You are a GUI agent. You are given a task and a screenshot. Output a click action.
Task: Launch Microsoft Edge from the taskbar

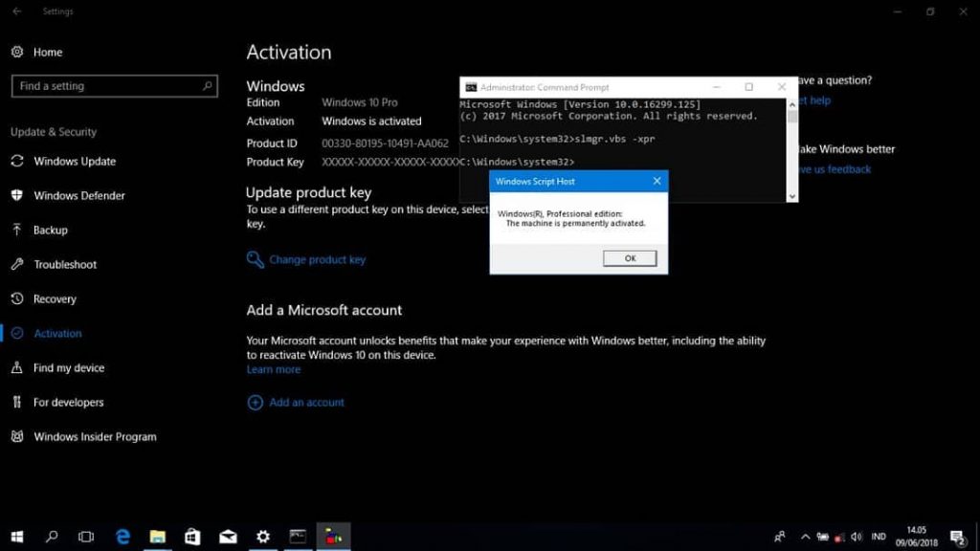[122, 537]
